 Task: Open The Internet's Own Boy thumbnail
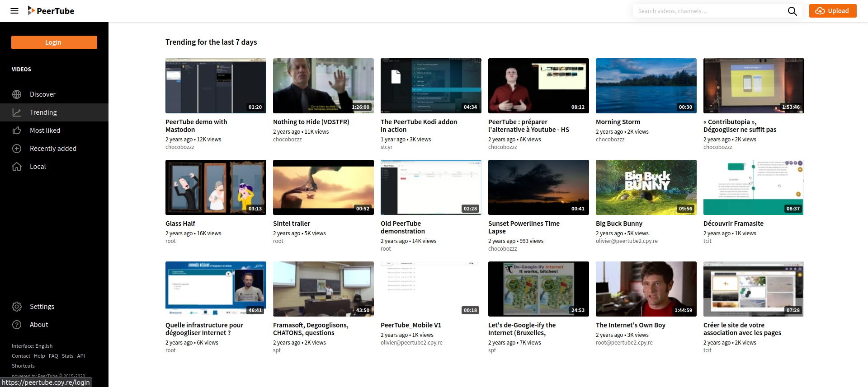pos(646,289)
